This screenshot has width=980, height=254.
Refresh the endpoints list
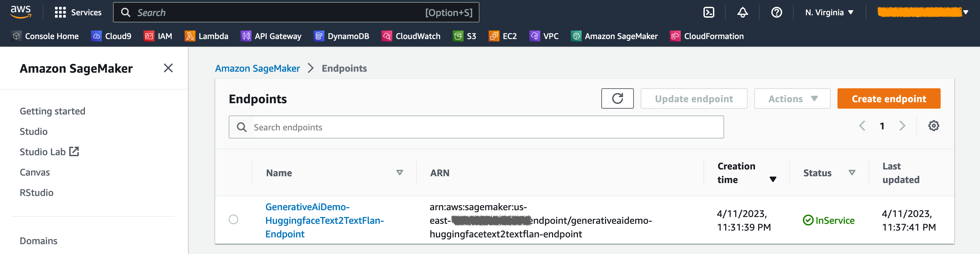coord(617,98)
